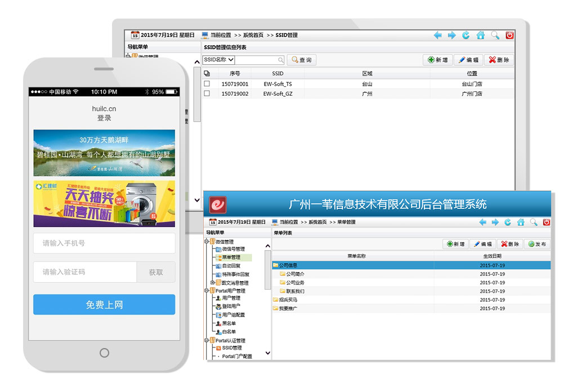Tap 免费上网 button on phone

(x=105, y=305)
